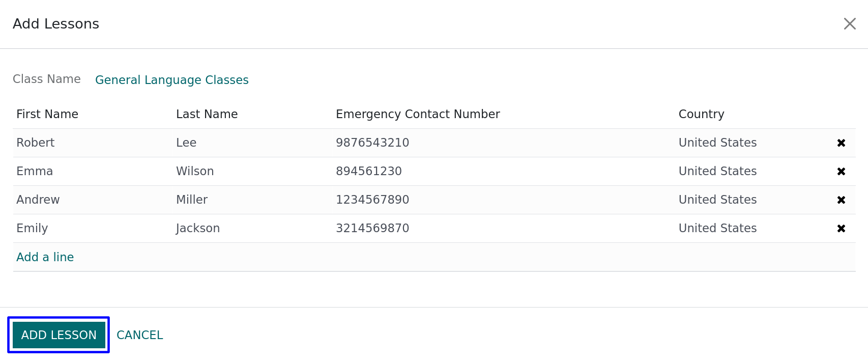Sort by Last Name column header
868x361 pixels.
click(x=207, y=114)
